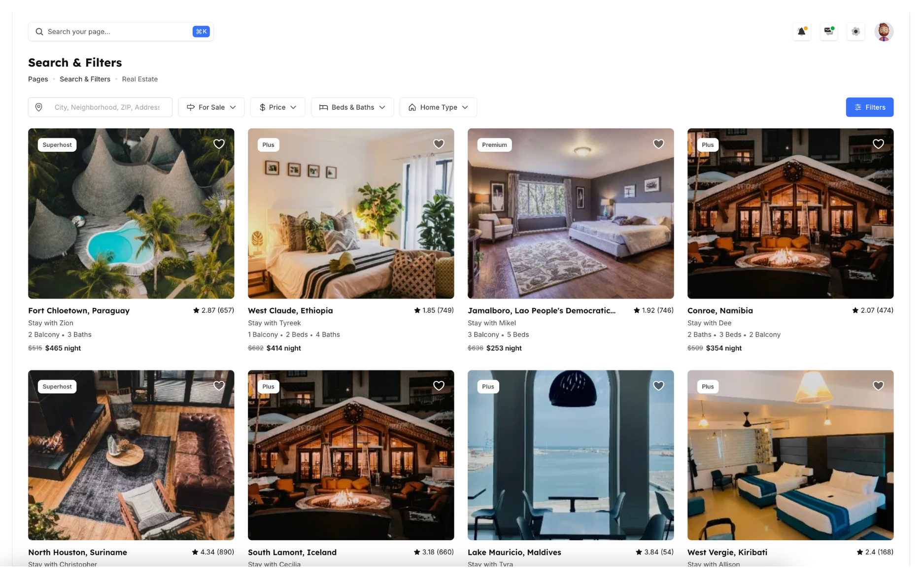Click the 2.87 (657) rating
This screenshot has height=579, width=924.
(213, 310)
